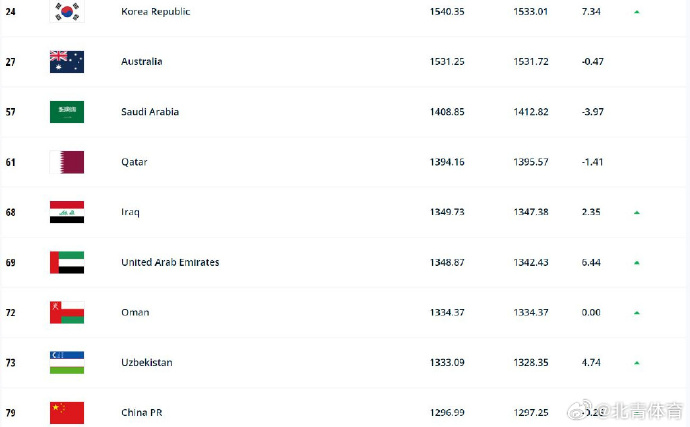This screenshot has height=427, width=690.
Task: Click Korea Republic's green up arrow
Action: tap(636, 12)
